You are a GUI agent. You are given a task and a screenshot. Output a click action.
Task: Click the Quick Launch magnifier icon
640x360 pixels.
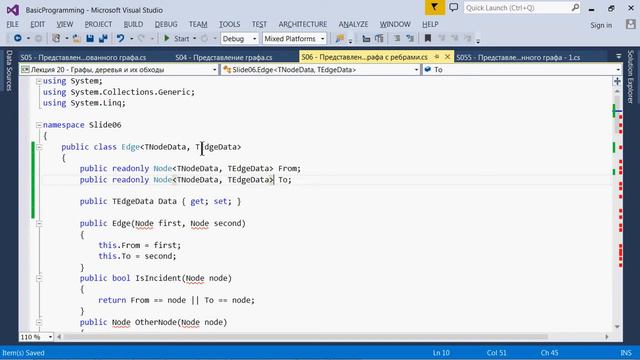pos(575,7)
